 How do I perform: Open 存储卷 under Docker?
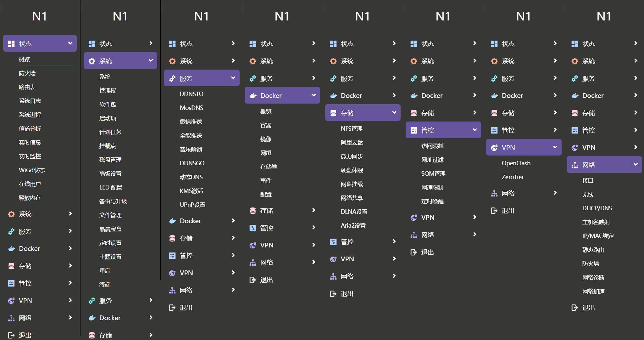269,167
